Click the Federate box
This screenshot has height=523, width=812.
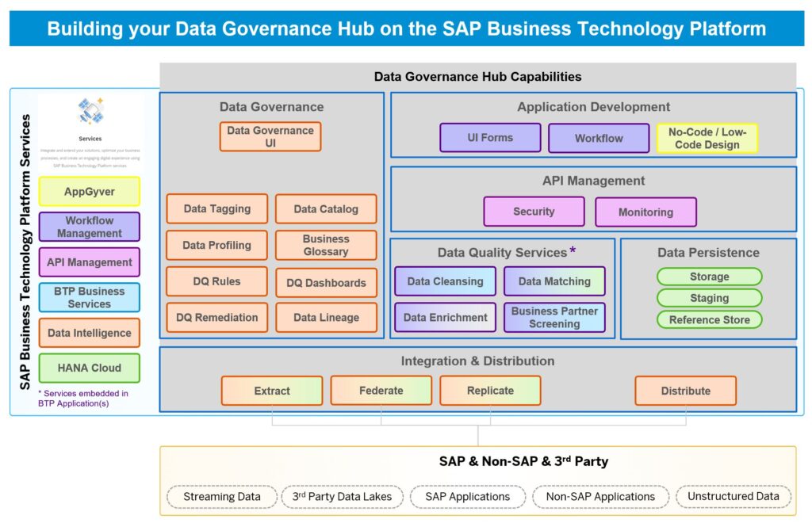point(381,391)
